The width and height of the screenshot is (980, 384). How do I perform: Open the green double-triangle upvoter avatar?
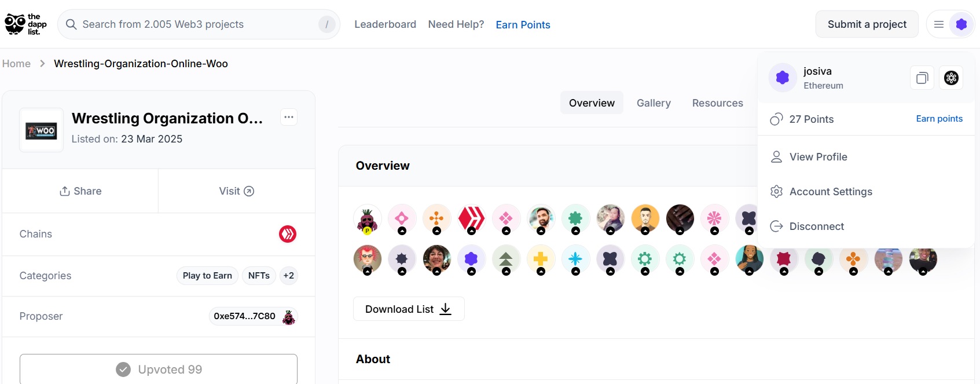click(506, 259)
